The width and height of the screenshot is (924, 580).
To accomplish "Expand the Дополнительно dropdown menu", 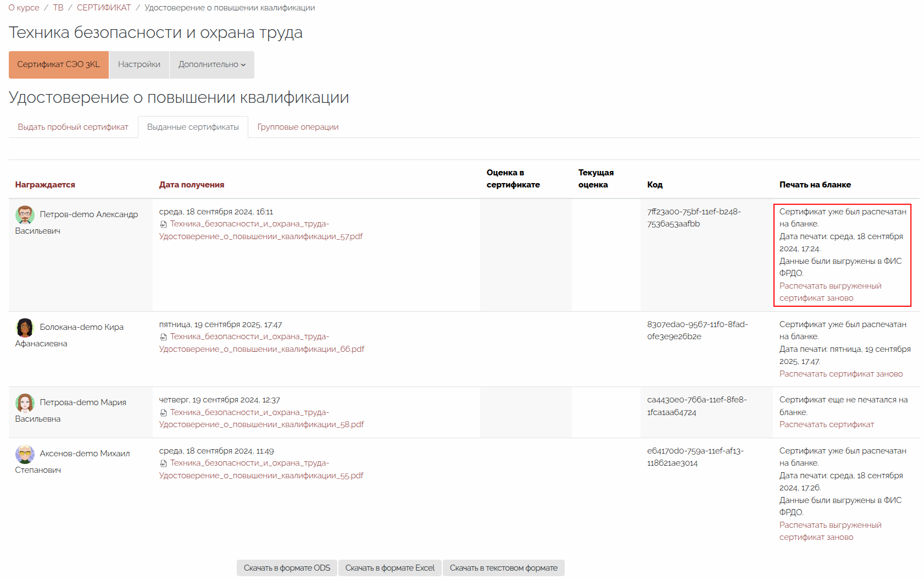I will point(211,65).
